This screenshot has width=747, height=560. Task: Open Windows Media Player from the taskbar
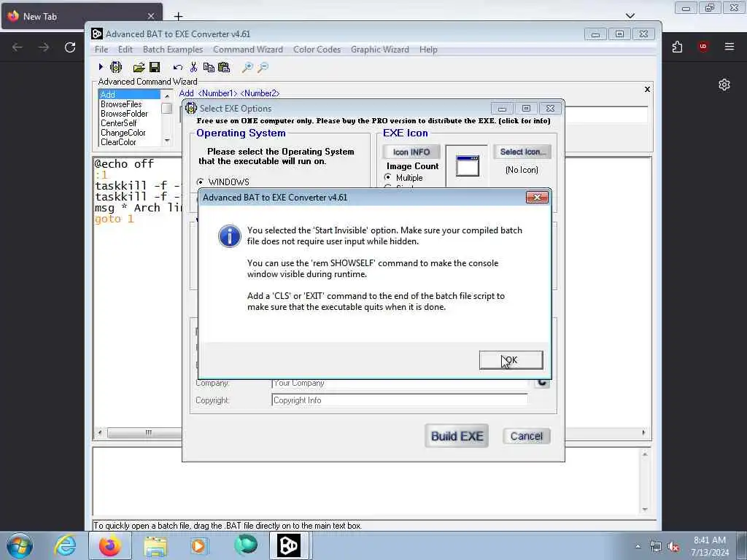pos(198,545)
